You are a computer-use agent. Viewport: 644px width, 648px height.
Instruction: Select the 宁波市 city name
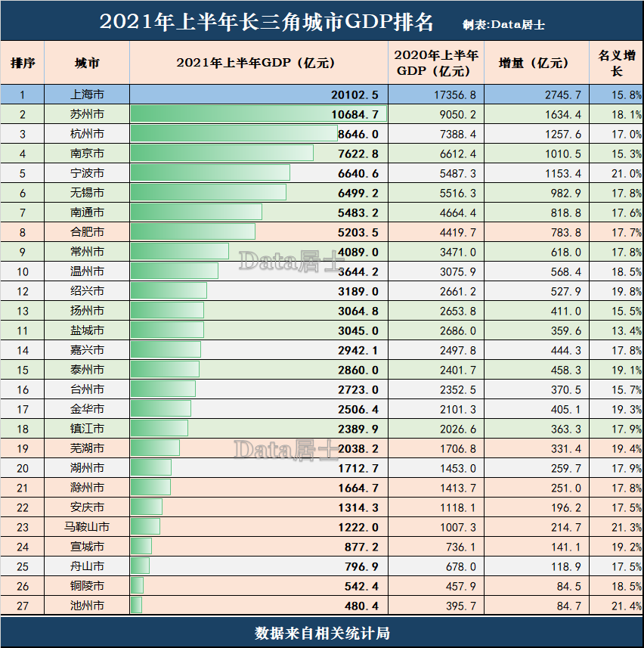pos(87,173)
